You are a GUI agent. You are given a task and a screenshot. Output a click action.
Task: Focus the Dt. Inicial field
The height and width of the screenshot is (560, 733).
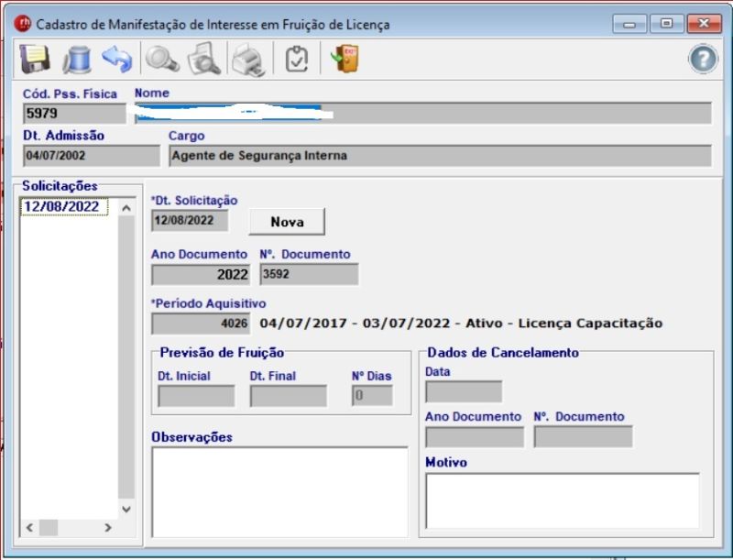tap(196, 396)
